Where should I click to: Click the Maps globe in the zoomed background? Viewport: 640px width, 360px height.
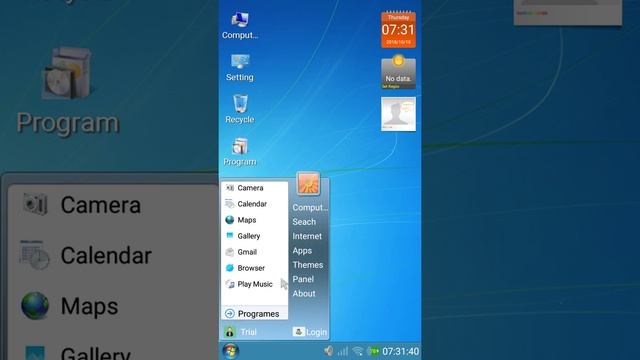pyautogui.click(x=35, y=305)
